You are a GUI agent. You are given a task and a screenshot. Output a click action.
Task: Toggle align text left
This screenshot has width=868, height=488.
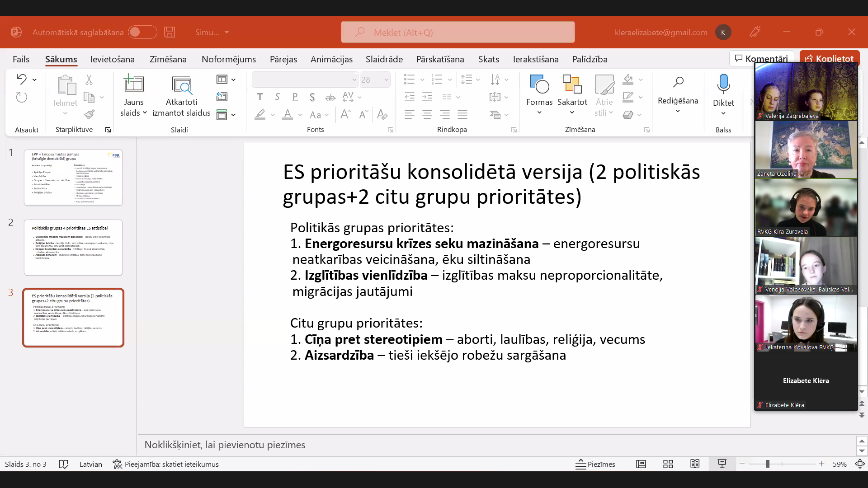click(x=410, y=115)
